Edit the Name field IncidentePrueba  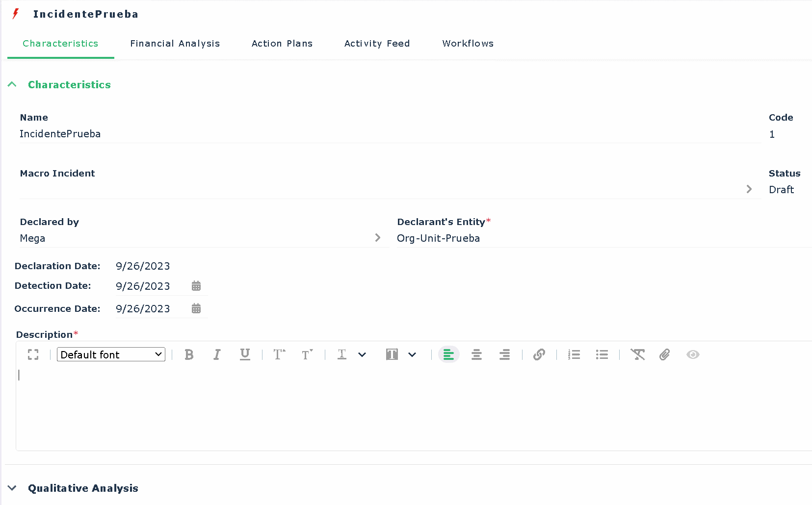coord(390,134)
